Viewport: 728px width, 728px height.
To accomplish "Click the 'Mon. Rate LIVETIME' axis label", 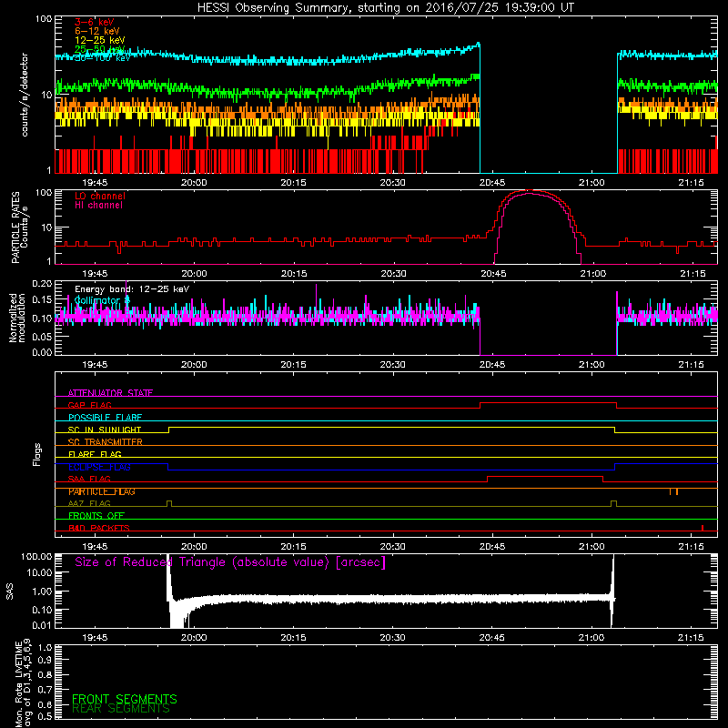I will click(x=18, y=683).
